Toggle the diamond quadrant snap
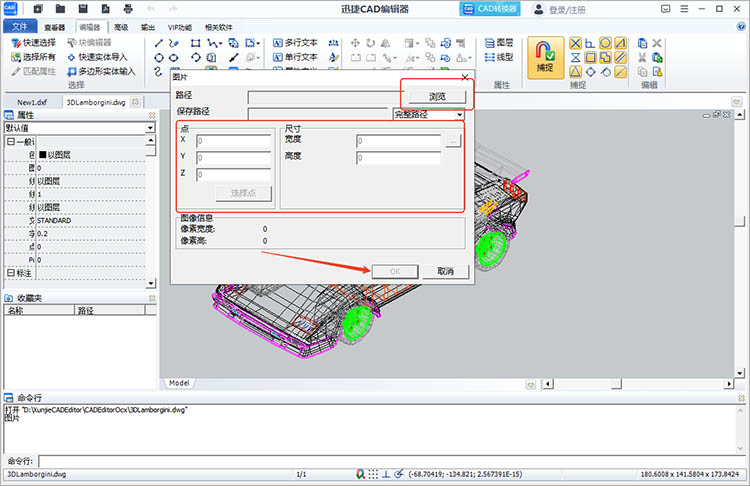The height and width of the screenshot is (486, 750). click(x=590, y=72)
